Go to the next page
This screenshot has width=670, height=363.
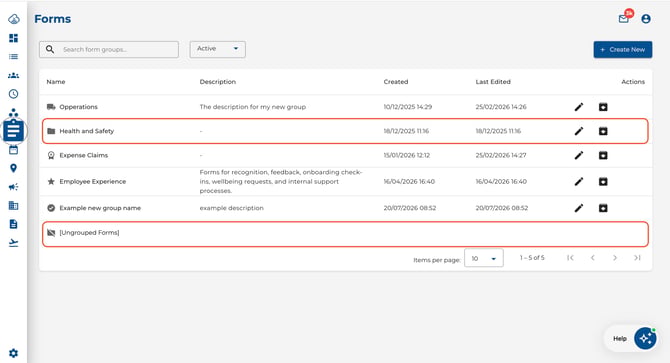click(615, 258)
